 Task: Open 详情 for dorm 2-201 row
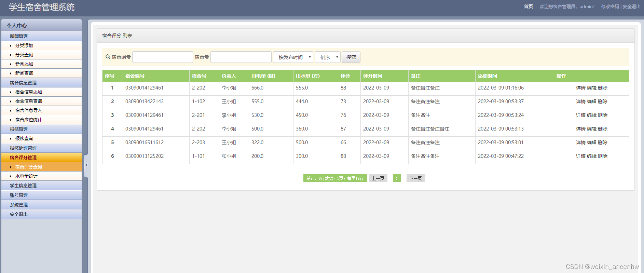(580, 115)
